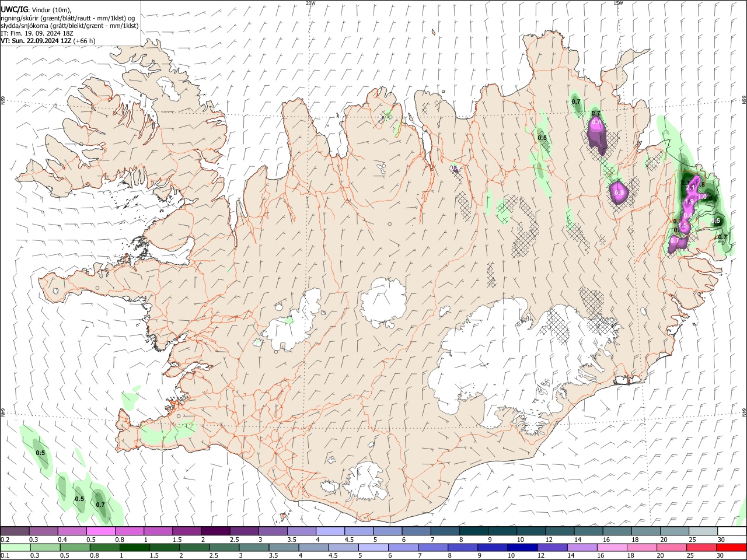Click the '30' label ending the lower scale
This screenshot has height=560, width=747.
click(x=721, y=556)
